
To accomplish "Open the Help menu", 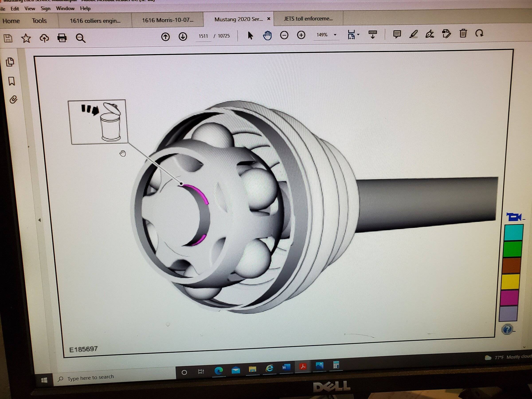I will click(x=85, y=8).
